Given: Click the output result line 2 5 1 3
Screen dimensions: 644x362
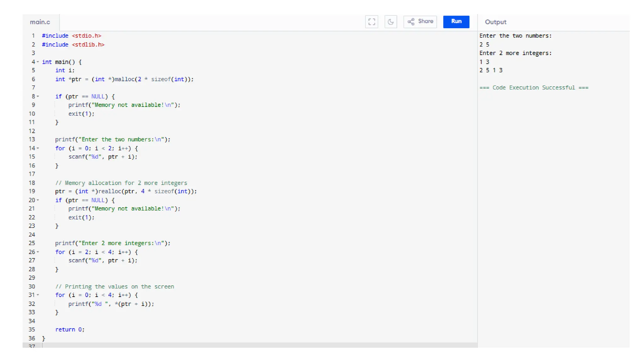Looking at the screenshot, I should [x=491, y=70].
